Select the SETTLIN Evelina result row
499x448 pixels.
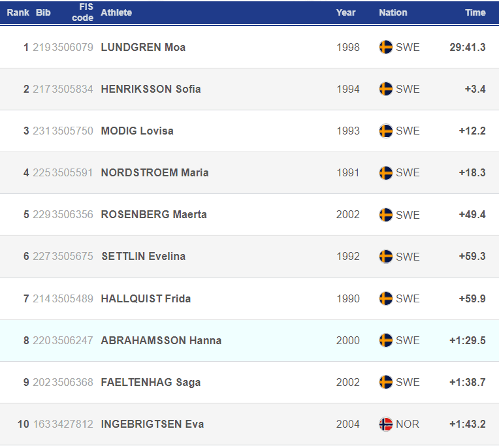click(x=249, y=257)
